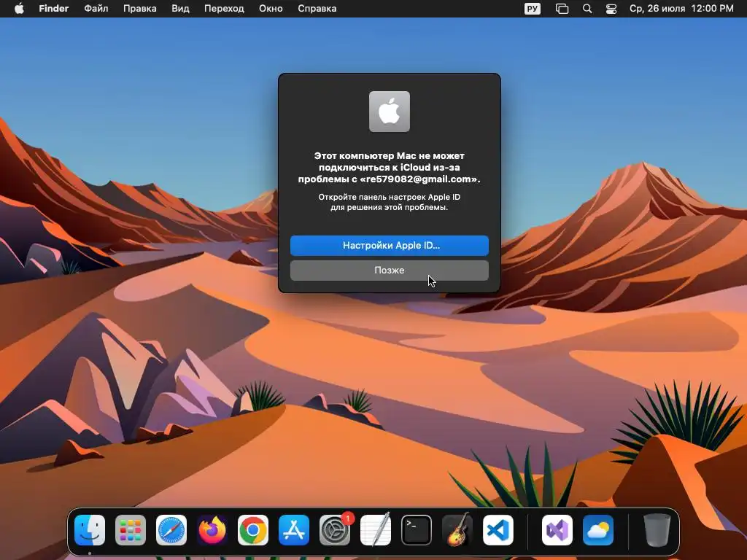Open the Trash from the Dock

click(x=657, y=530)
